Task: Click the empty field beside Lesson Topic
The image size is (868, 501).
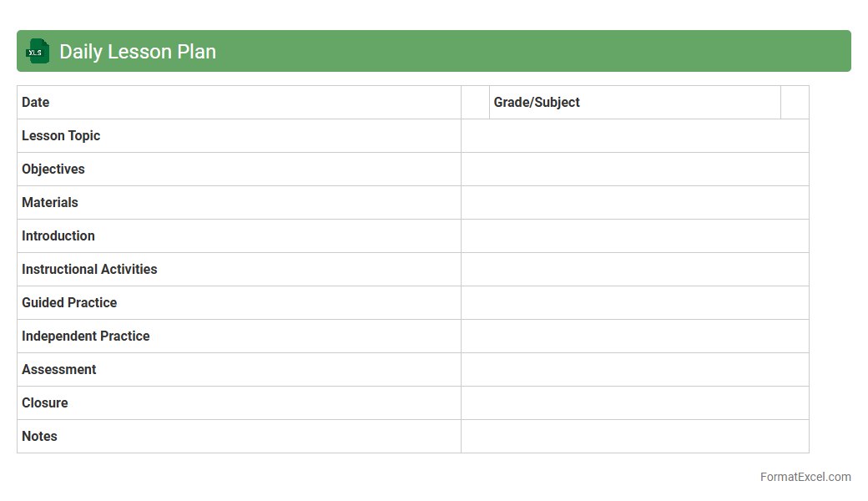Action: [x=634, y=136]
